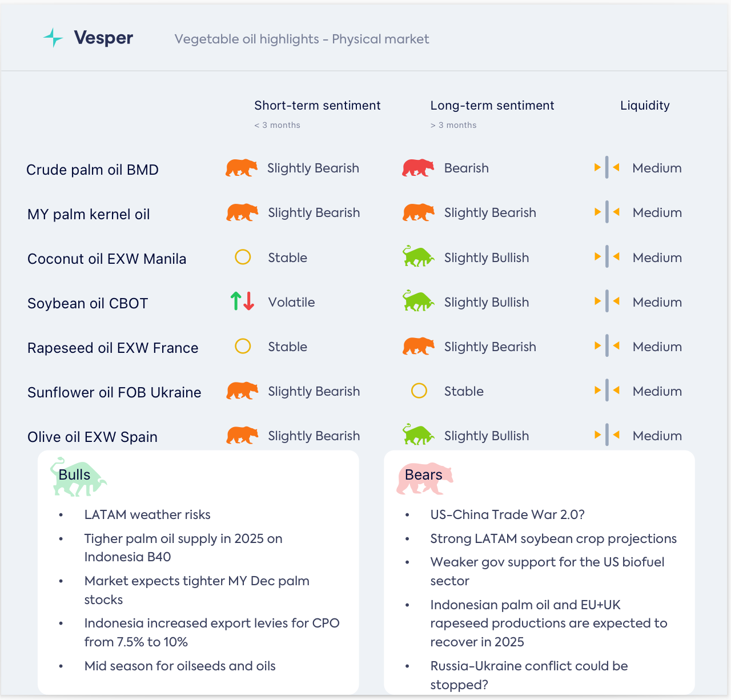The height and width of the screenshot is (700, 731).
Task: Click the Stable circle icon for Sunflower oil long-term
Action: (419, 391)
